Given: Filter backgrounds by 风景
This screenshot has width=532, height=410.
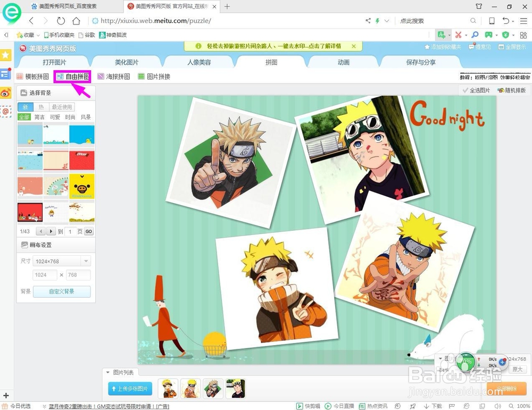Looking at the screenshot, I should (86, 117).
